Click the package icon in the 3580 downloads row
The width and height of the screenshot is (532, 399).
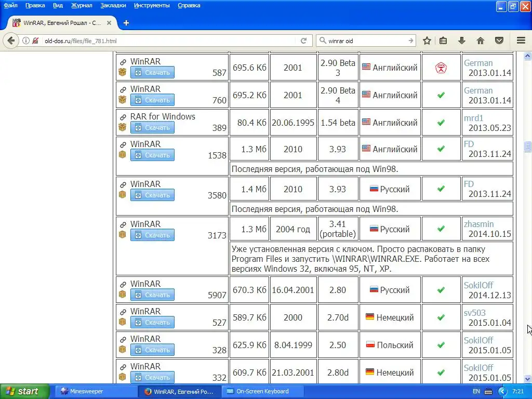pyautogui.click(x=123, y=195)
